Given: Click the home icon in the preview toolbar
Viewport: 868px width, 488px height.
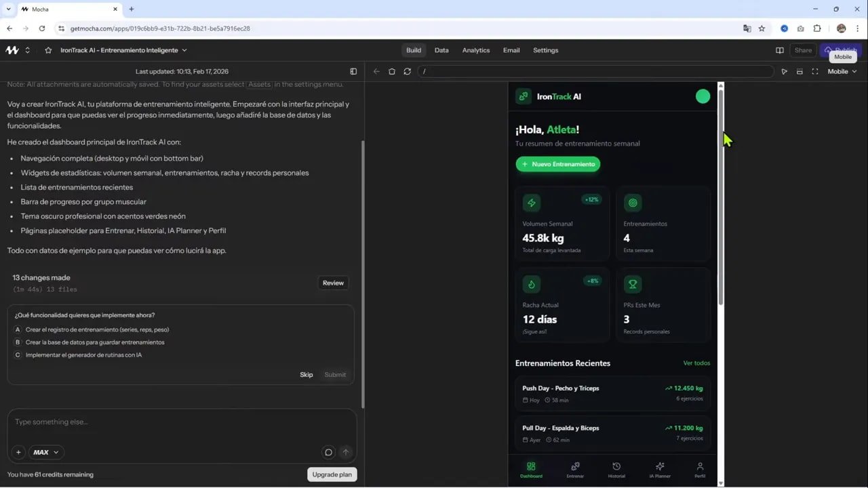Looking at the screenshot, I should tap(392, 71).
